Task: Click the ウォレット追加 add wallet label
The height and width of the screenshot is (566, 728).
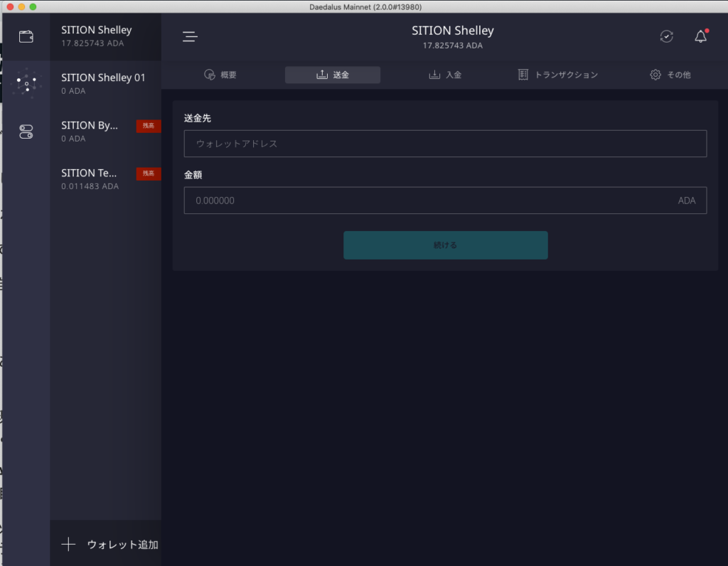Action: tap(122, 545)
